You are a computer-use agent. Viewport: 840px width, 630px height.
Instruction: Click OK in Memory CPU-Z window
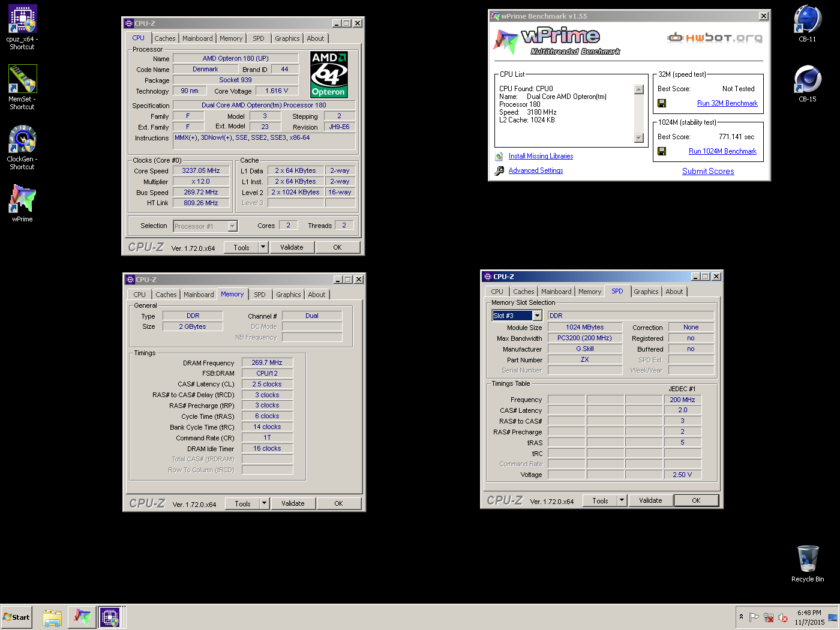pyautogui.click(x=338, y=503)
